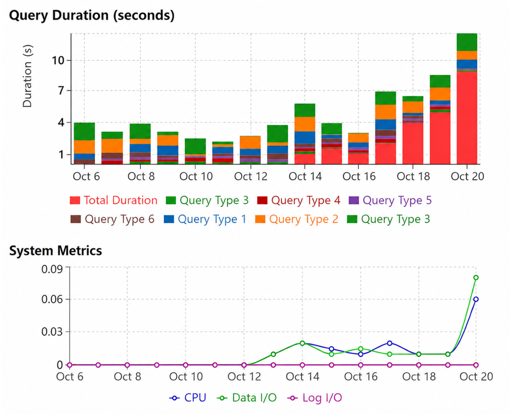Click the System Metrics chart title

[55, 250]
